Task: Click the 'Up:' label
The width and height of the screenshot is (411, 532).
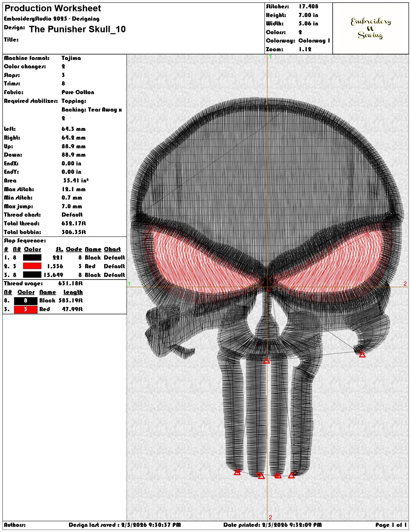Action: coord(8,146)
